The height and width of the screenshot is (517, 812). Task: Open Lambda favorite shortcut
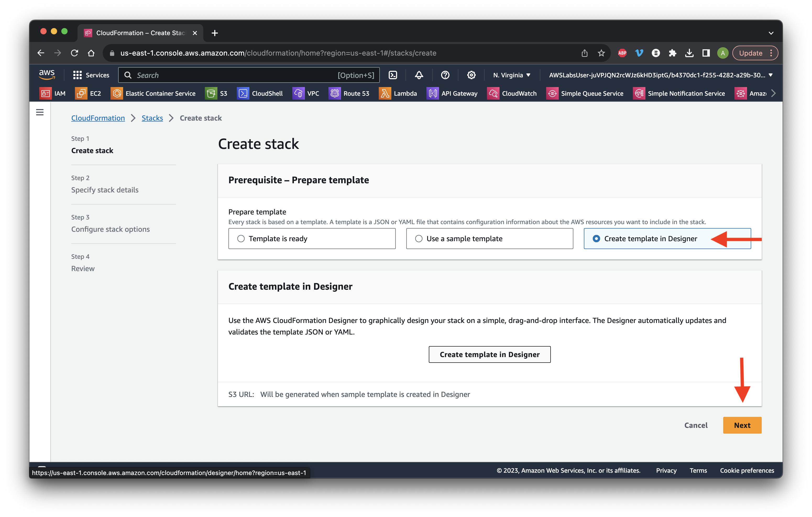398,94
